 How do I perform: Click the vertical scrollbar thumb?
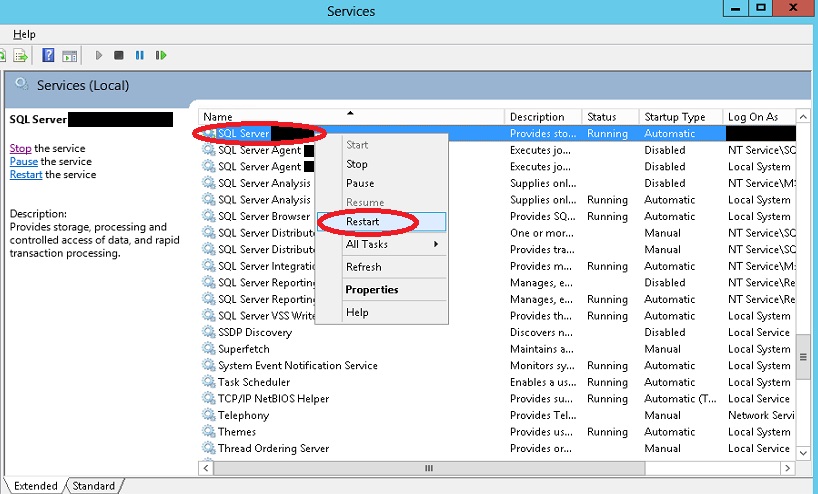pyautogui.click(x=803, y=357)
